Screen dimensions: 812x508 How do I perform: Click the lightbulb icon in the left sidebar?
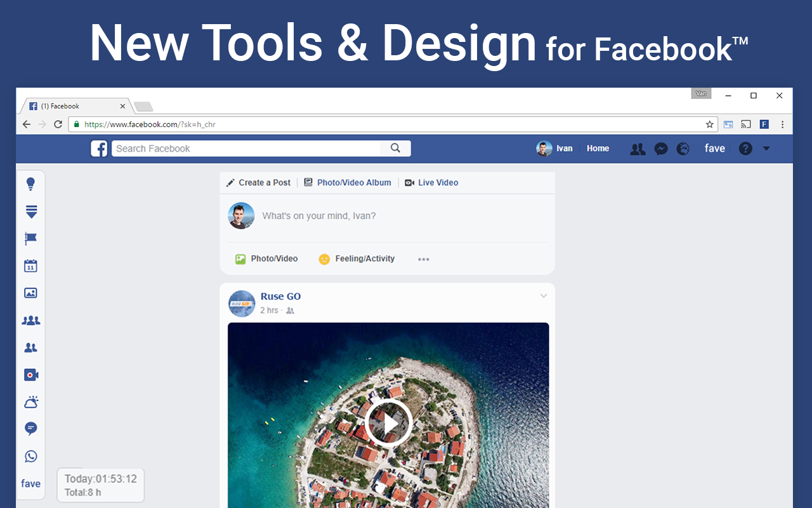coord(30,184)
